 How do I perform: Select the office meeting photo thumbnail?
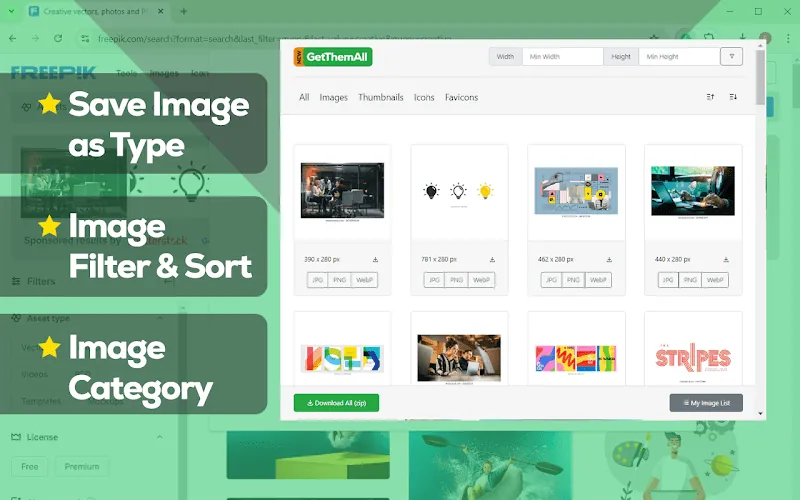click(x=342, y=191)
